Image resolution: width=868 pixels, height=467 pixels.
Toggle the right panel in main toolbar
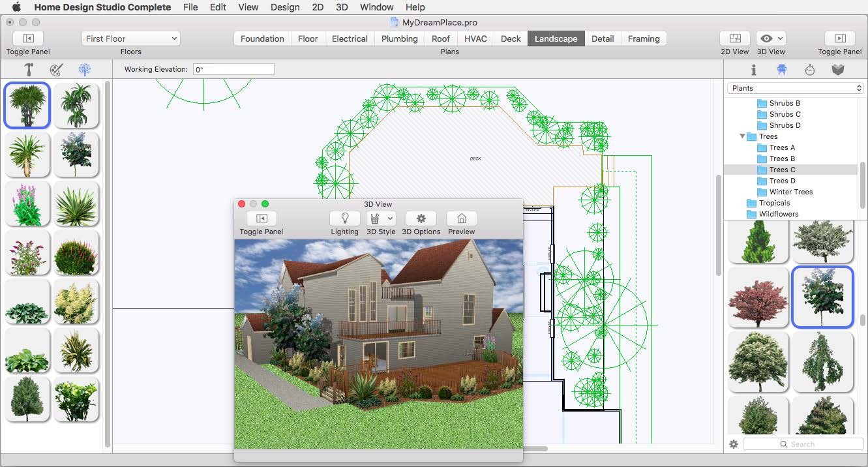pyautogui.click(x=840, y=38)
